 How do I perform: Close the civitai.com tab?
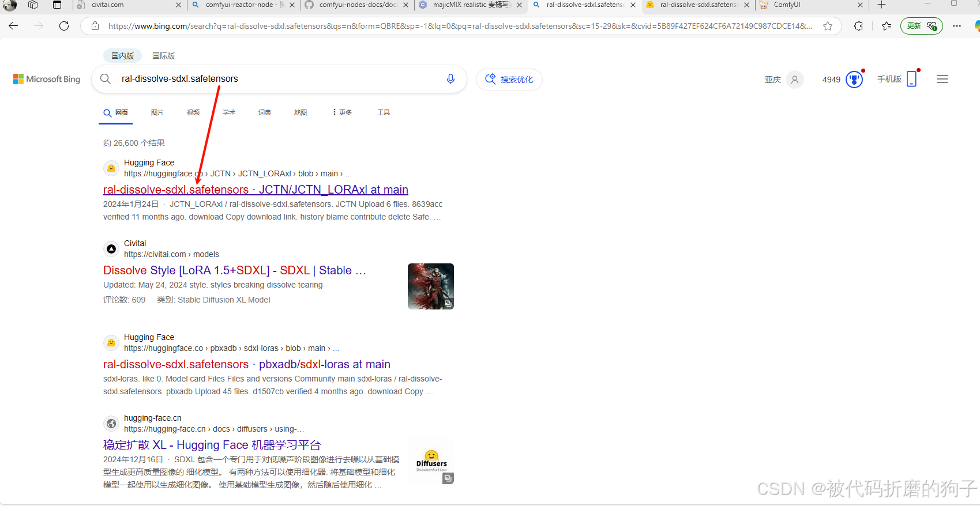178,5
